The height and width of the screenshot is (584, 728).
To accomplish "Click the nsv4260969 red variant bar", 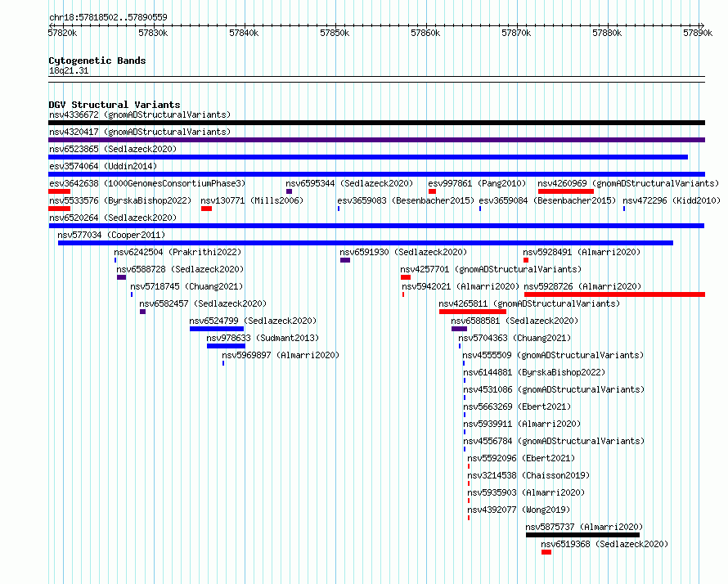I will point(566,191).
